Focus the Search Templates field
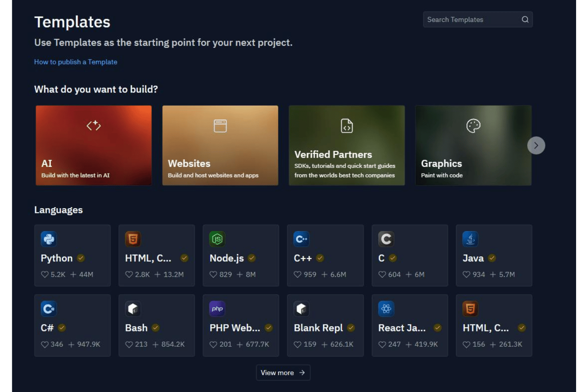This screenshot has width=588, height=392. pos(478,19)
